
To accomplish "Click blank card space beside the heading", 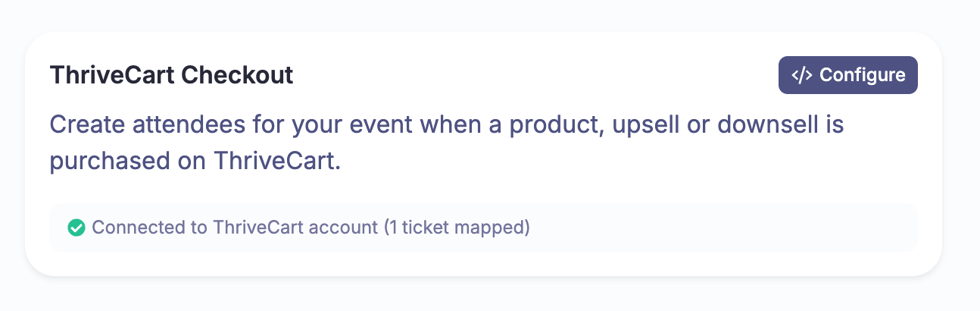I will click(530, 75).
